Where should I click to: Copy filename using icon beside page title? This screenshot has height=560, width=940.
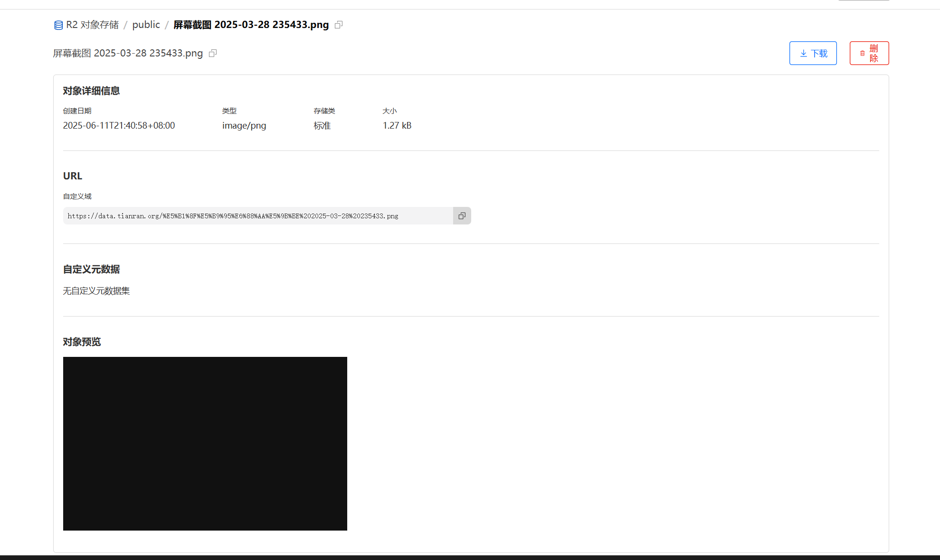213,53
